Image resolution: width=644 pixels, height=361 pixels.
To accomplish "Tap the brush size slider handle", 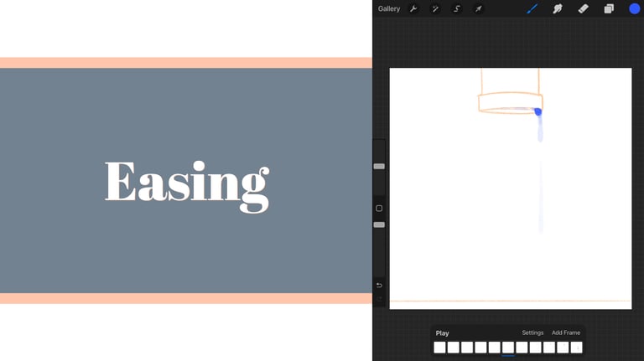I will [379, 166].
